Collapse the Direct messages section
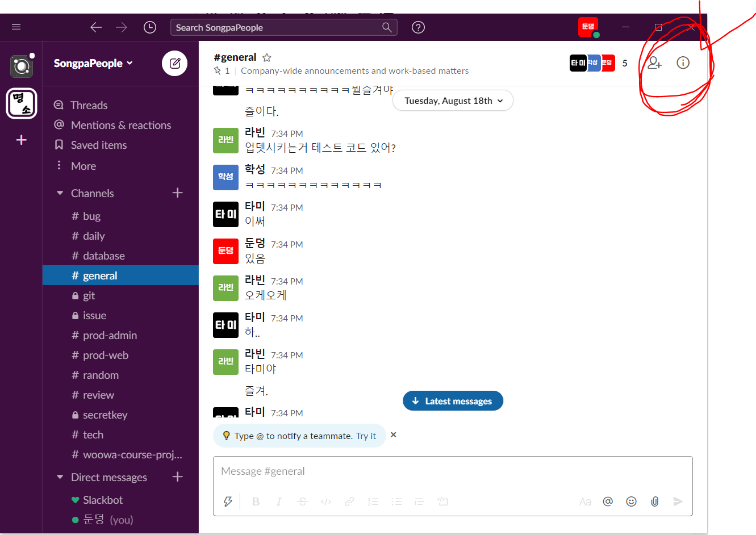Screen dimensions: 756x535 click(60, 477)
